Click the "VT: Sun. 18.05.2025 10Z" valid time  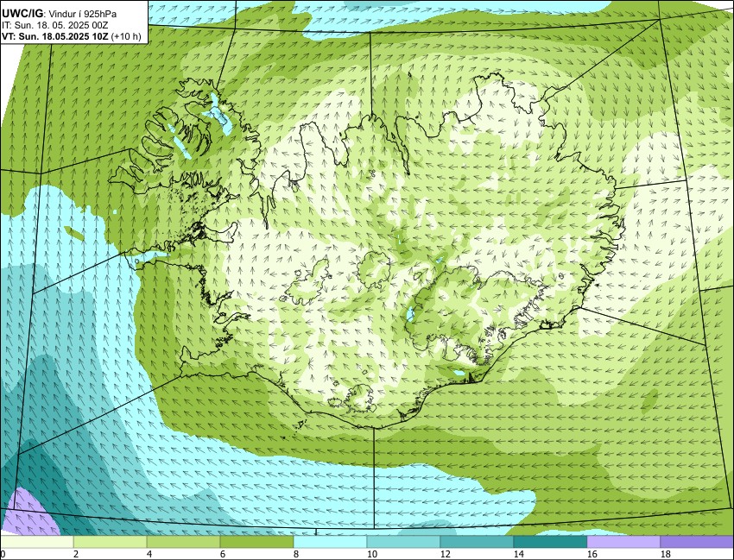click(54, 36)
